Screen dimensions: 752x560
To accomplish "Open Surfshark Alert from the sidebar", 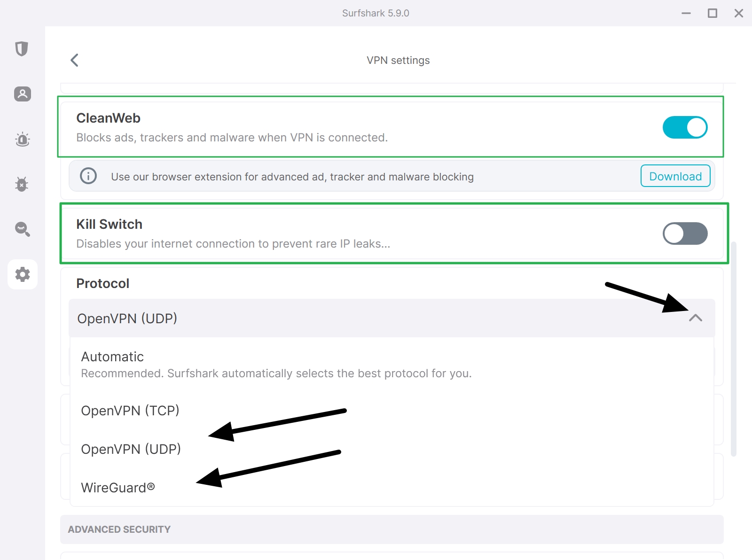I will click(22, 139).
